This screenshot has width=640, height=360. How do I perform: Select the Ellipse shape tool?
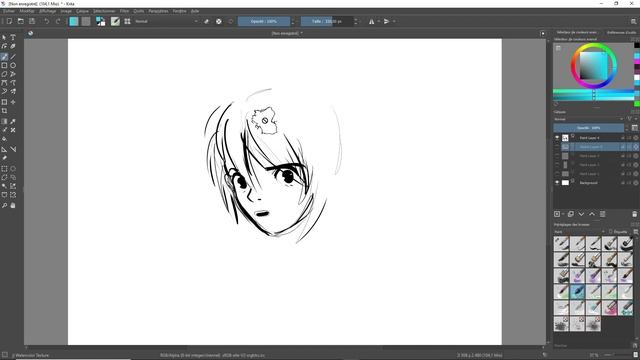click(x=13, y=65)
